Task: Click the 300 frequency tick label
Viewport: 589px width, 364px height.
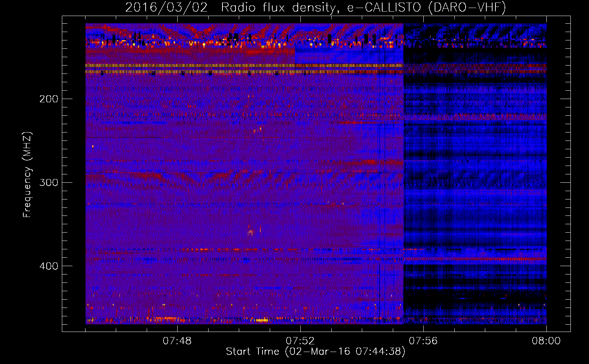Action: [x=49, y=182]
